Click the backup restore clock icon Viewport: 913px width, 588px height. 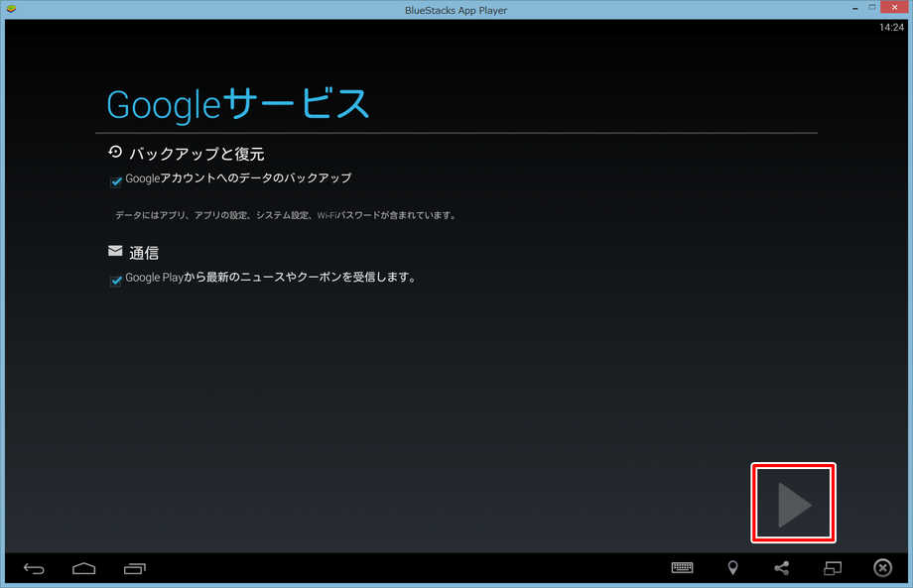[115, 153]
